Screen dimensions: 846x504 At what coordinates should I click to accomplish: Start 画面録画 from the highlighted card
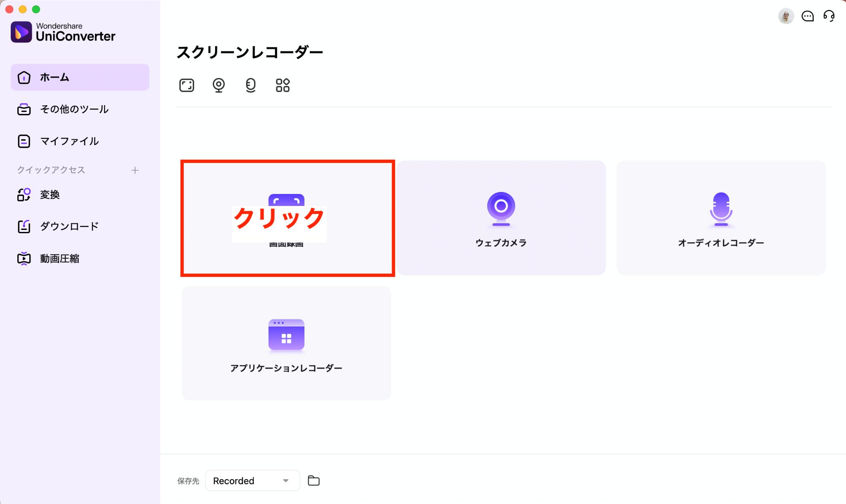(x=287, y=218)
